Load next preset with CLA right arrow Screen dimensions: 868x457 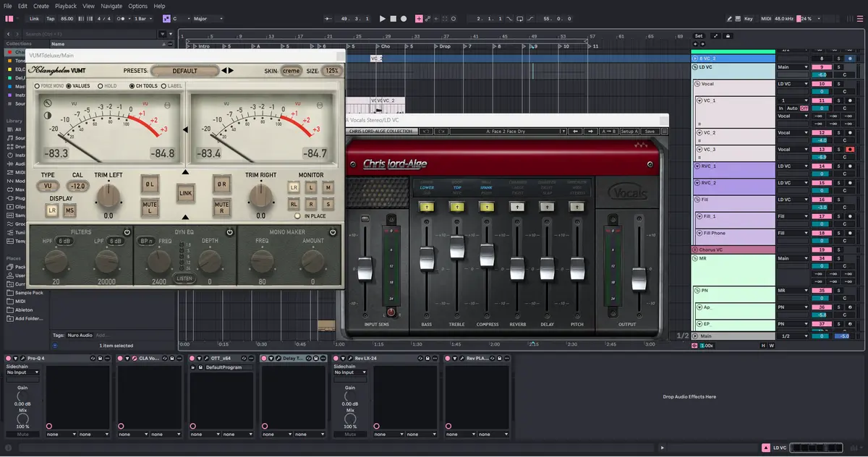pyautogui.click(x=590, y=132)
